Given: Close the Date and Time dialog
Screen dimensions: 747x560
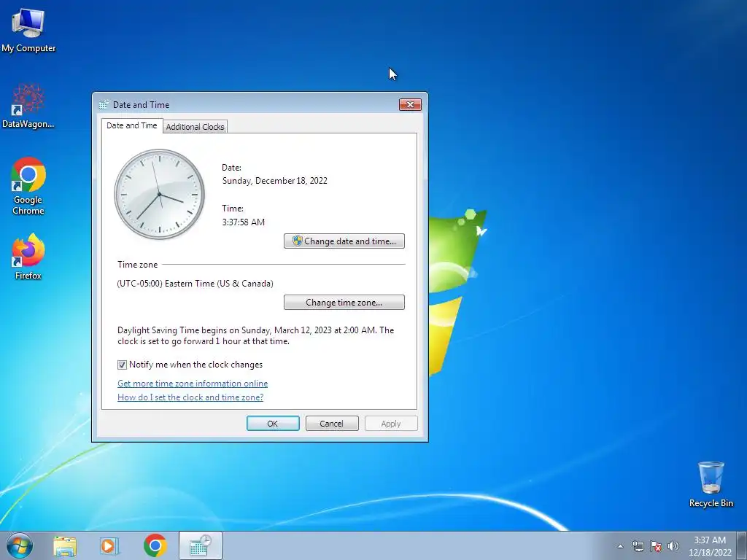Looking at the screenshot, I should (x=410, y=104).
